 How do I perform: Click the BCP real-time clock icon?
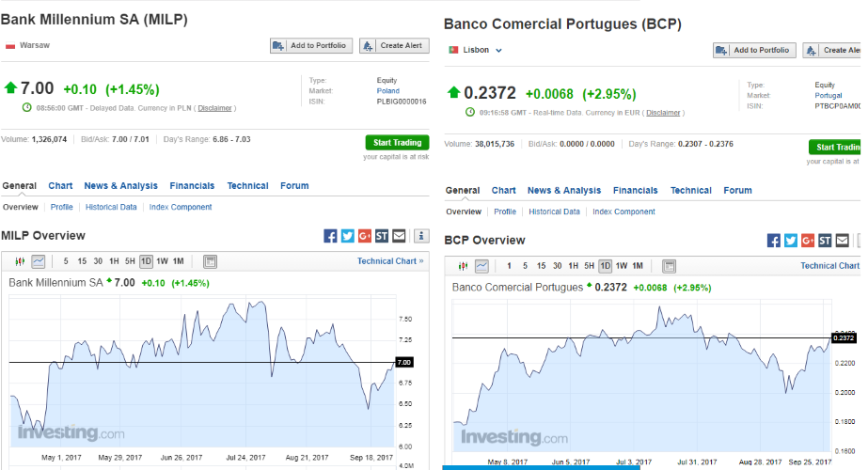(470, 112)
